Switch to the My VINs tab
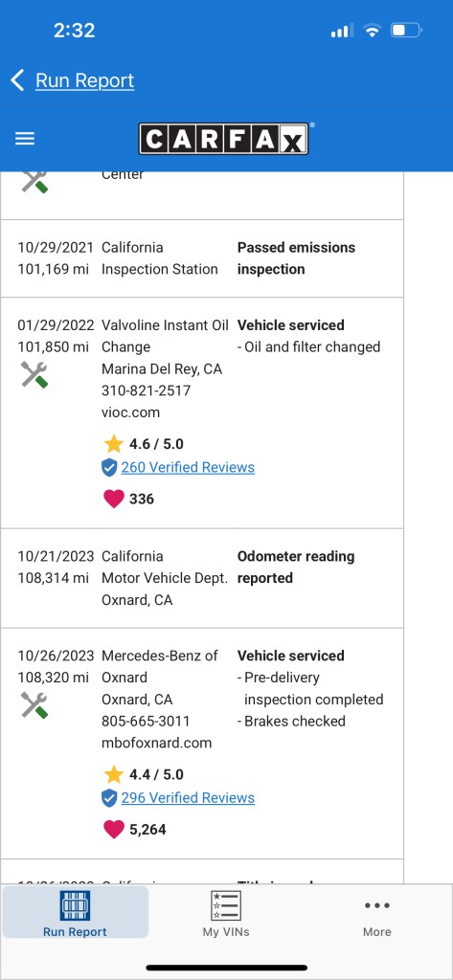The height and width of the screenshot is (980, 453). tap(226, 913)
